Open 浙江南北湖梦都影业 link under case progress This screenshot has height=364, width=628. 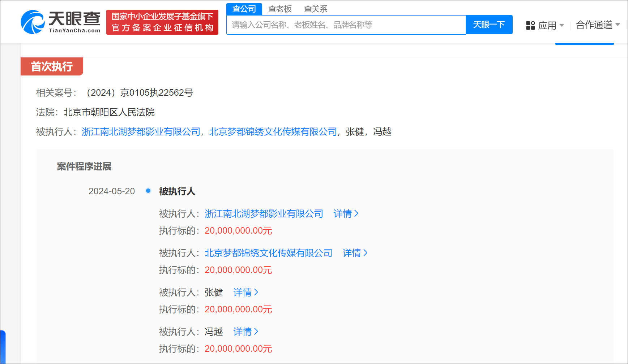(264, 214)
